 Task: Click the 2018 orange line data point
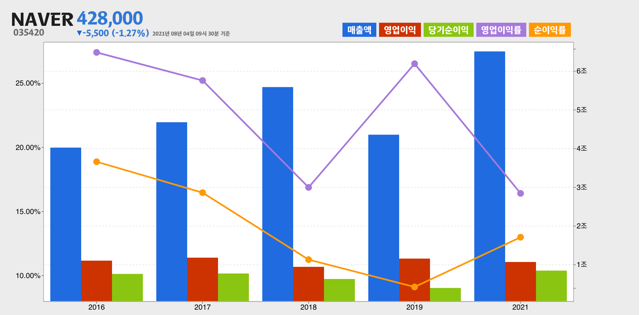click(x=309, y=260)
